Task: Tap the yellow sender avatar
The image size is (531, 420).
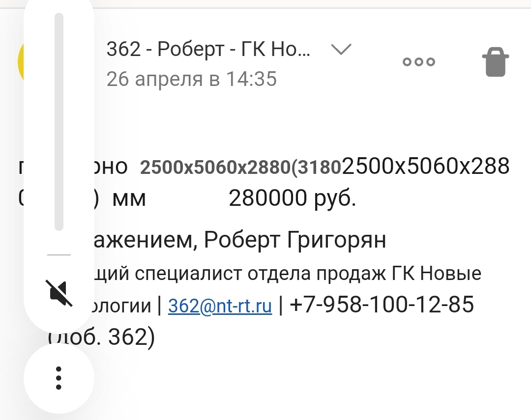Action: (21, 62)
